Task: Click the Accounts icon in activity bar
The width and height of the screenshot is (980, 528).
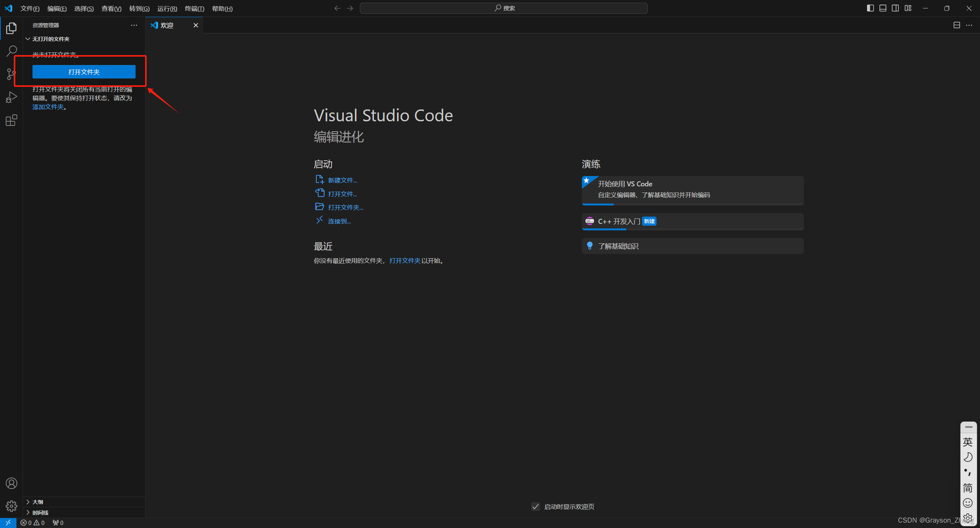Action: (11, 483)
